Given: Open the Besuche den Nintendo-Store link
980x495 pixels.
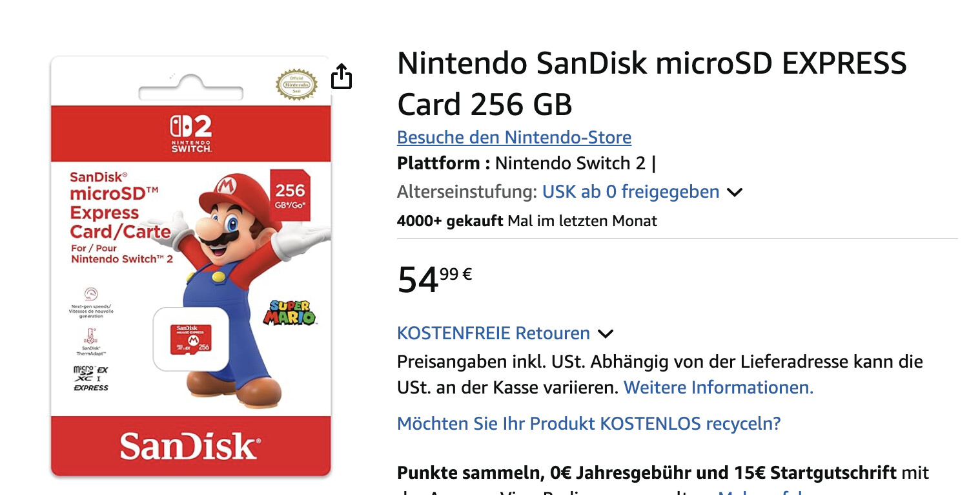Looking at the screenshot, I should click(514, 137).
